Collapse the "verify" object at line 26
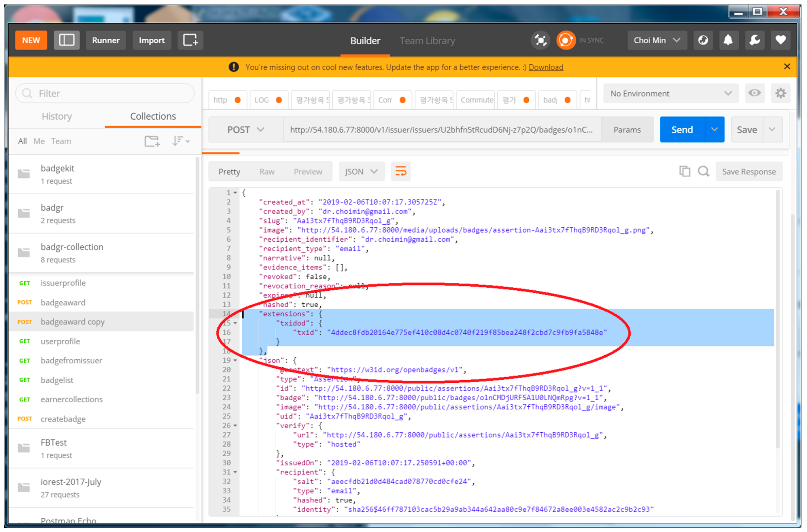Viewport: 807px width, 532px height. pos(235,425)
